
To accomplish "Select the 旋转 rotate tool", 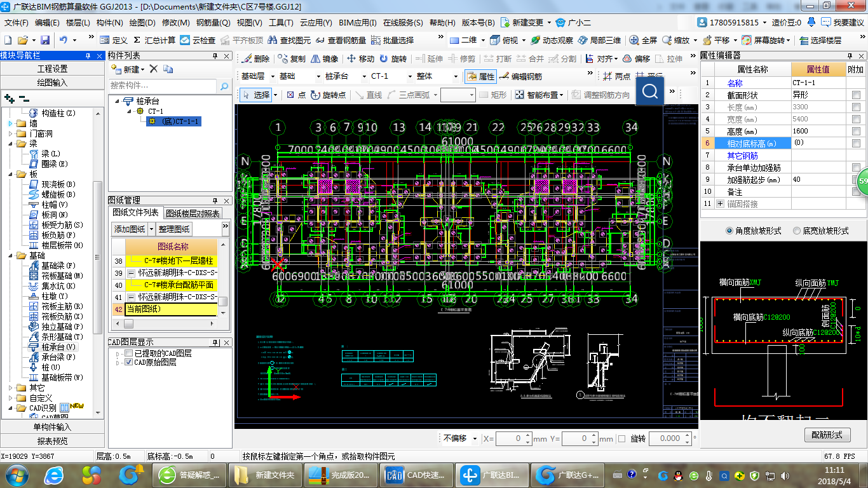I will click(393, 58).
